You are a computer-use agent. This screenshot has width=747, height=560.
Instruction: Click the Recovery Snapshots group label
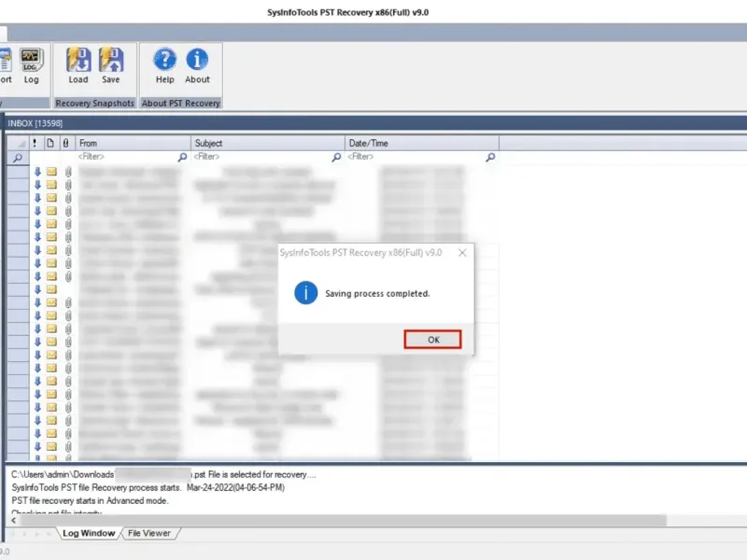tap(95, 104)
